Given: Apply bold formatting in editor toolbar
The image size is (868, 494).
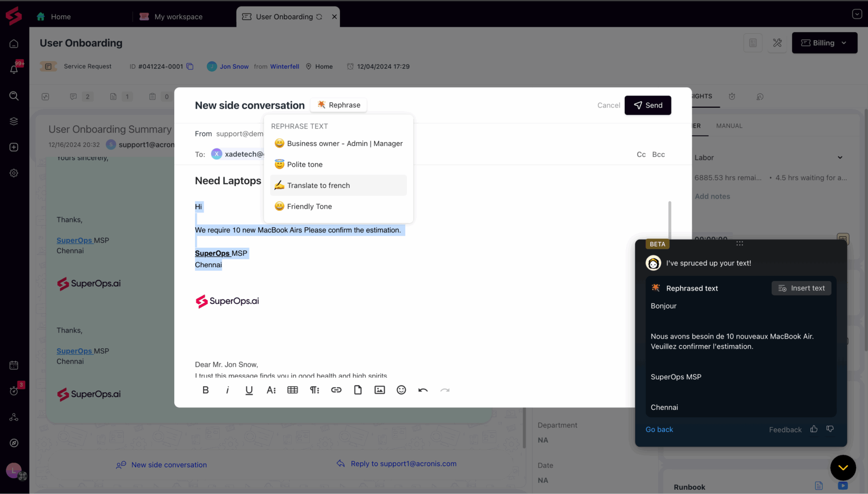Looking at the screenshot, I should [206, 390].
